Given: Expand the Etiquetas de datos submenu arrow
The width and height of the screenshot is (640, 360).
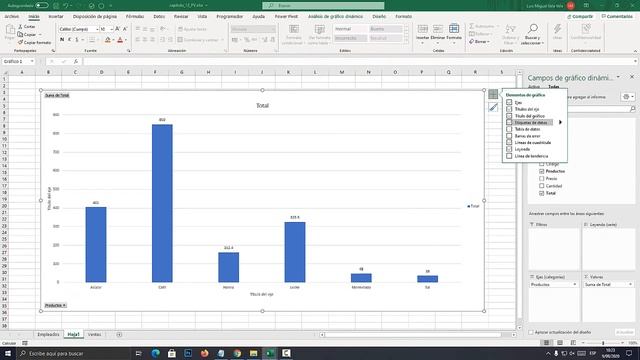Looking at the screenshot, I should pos(560,122).
